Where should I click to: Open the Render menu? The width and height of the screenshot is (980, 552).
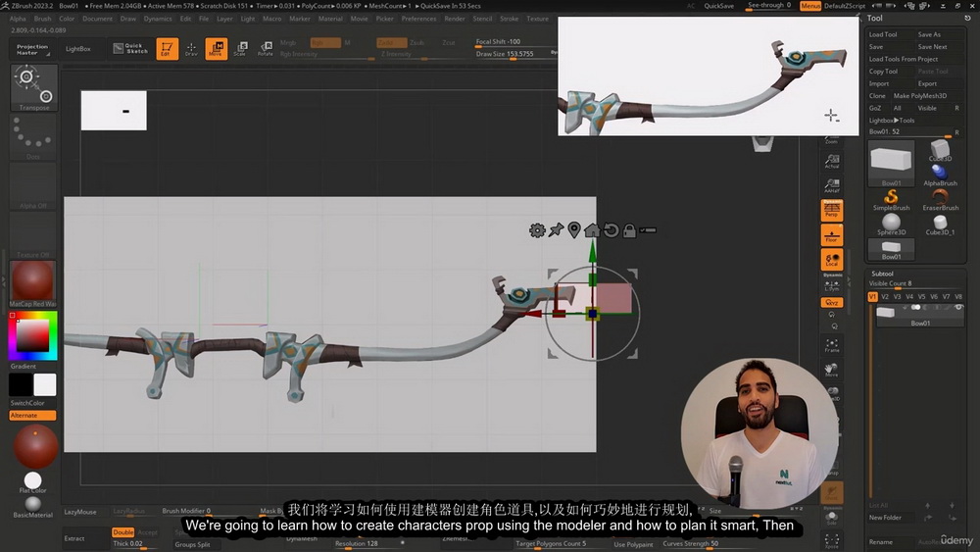455,19
